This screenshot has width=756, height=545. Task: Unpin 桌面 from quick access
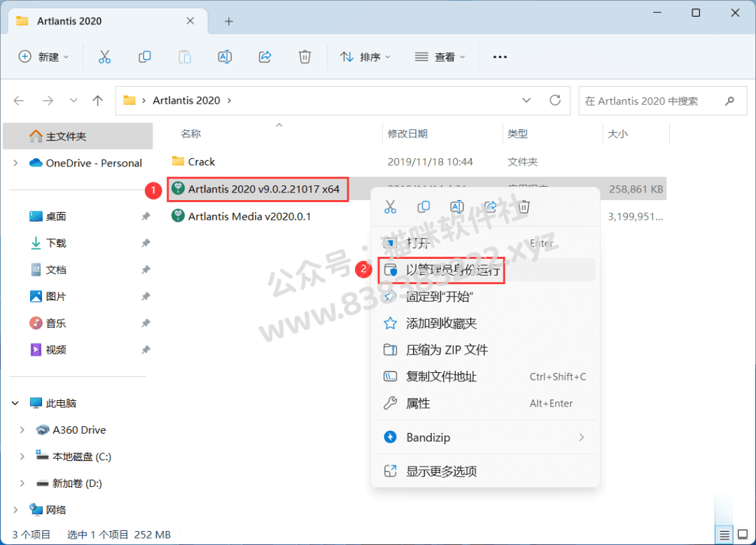(146, 216)
